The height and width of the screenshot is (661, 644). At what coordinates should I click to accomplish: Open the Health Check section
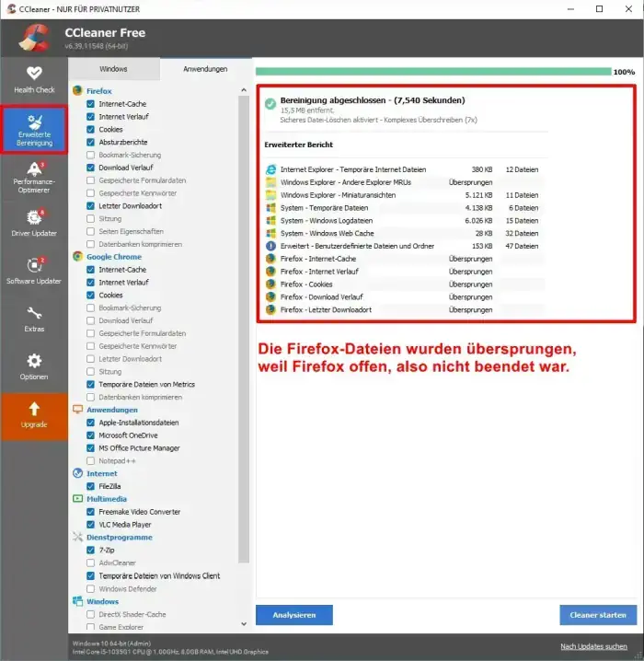coord(34,80)
